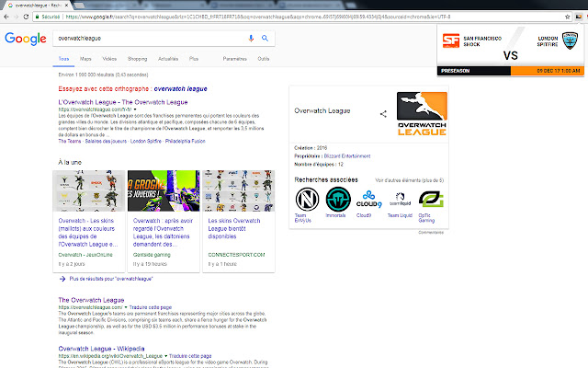This screenshot has width=588, height=368.
Task: Open the Plus menu
Action: tap(194, 59)
